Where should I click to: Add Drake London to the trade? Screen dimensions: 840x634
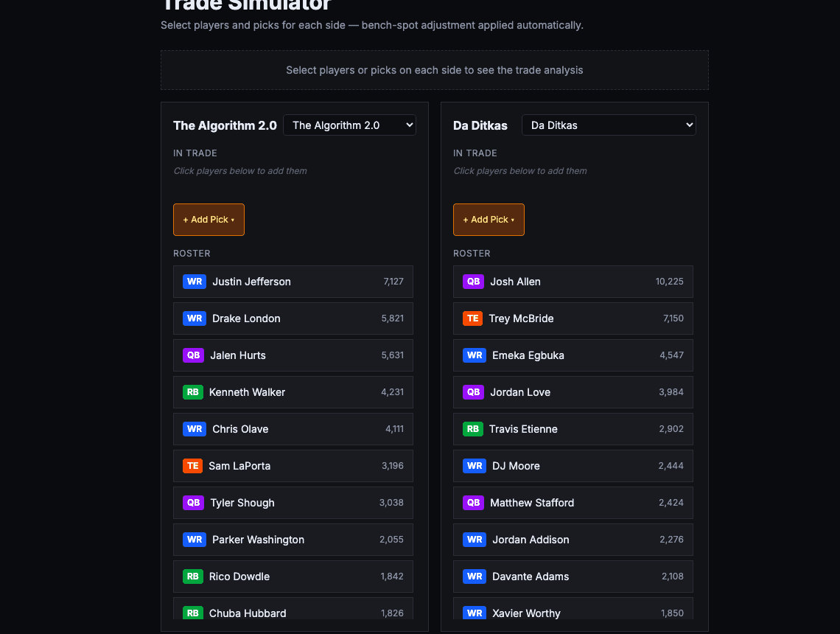click(x=293, y=318)
